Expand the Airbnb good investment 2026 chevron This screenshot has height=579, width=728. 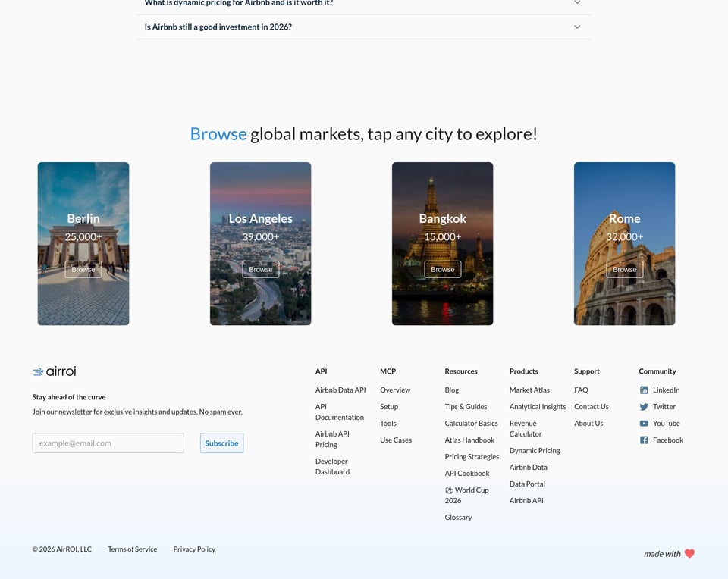(577, 27)
